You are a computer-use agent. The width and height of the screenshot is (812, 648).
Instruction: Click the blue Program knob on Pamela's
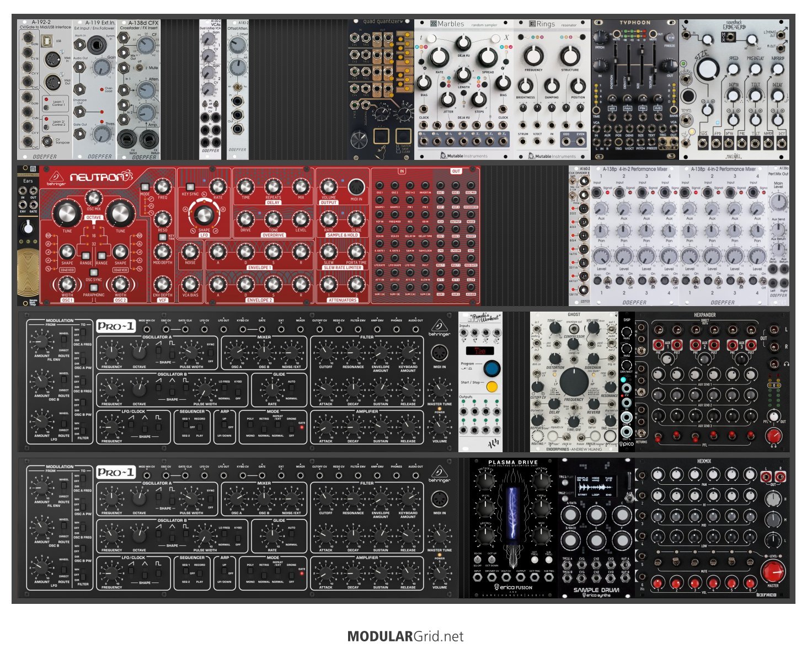(x=492, y=368)
